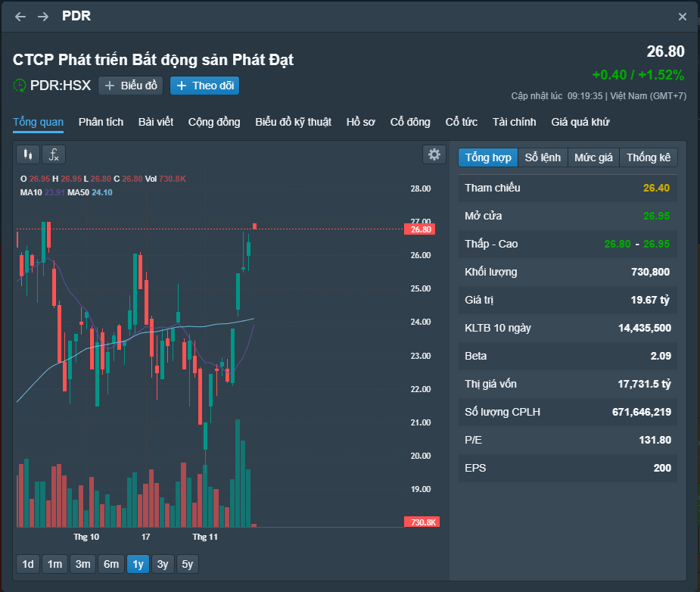
Task: Open the Cổ đông tab
Action: 410,122
